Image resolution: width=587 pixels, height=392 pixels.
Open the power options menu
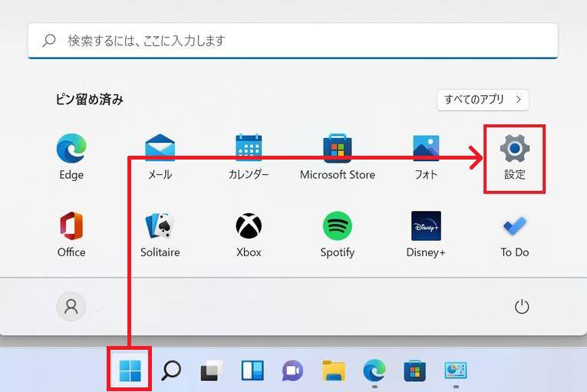[x=522, y=307]
